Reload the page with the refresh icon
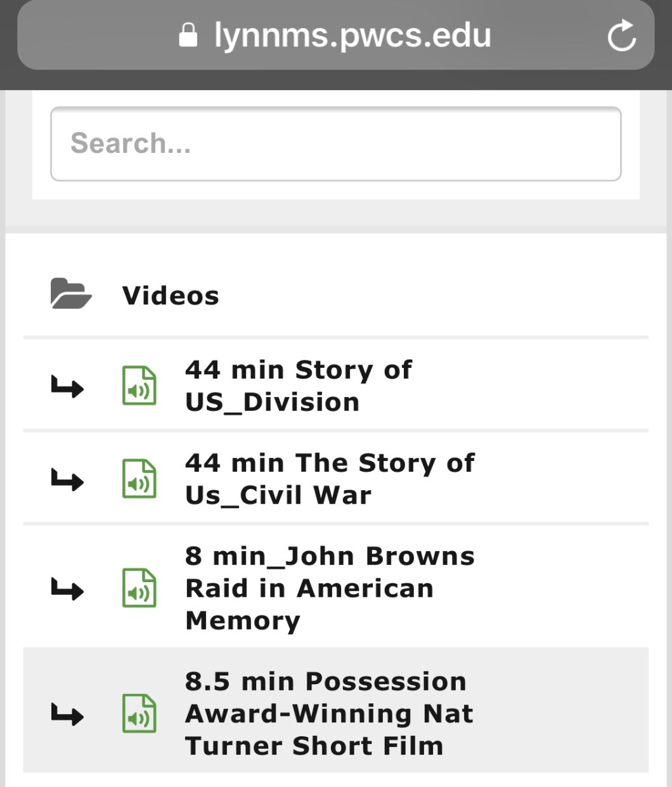Image resolution: width=672 pixels, height=787 pixels. [x=621, y=36]
